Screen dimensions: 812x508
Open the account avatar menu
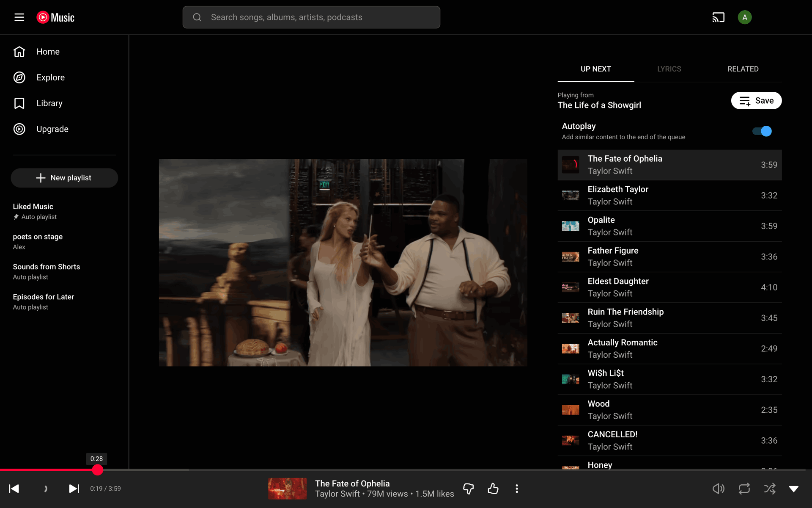tap(744, 17)
